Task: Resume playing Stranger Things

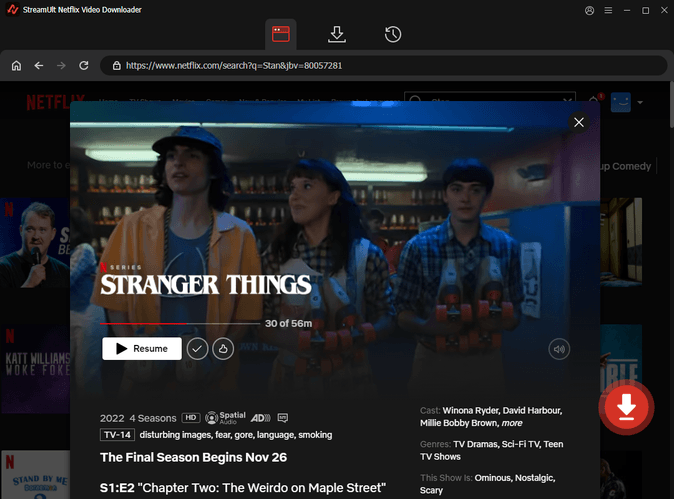Action: (x=142, y=349)
